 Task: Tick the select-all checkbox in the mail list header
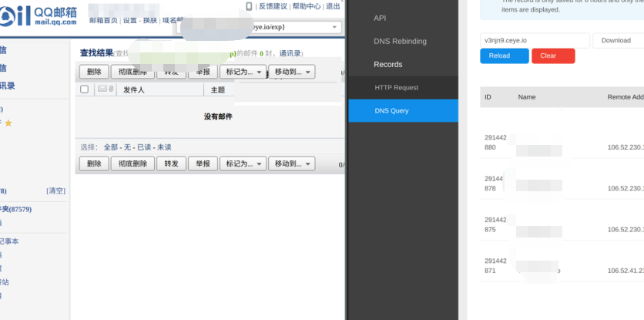click(x=84, y=89)
